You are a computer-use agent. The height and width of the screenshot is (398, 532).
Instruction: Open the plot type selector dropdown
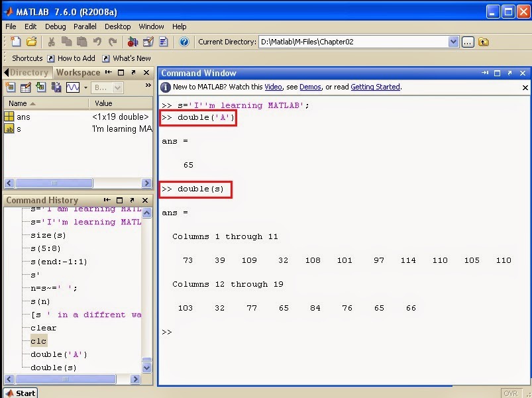(85, 89)
